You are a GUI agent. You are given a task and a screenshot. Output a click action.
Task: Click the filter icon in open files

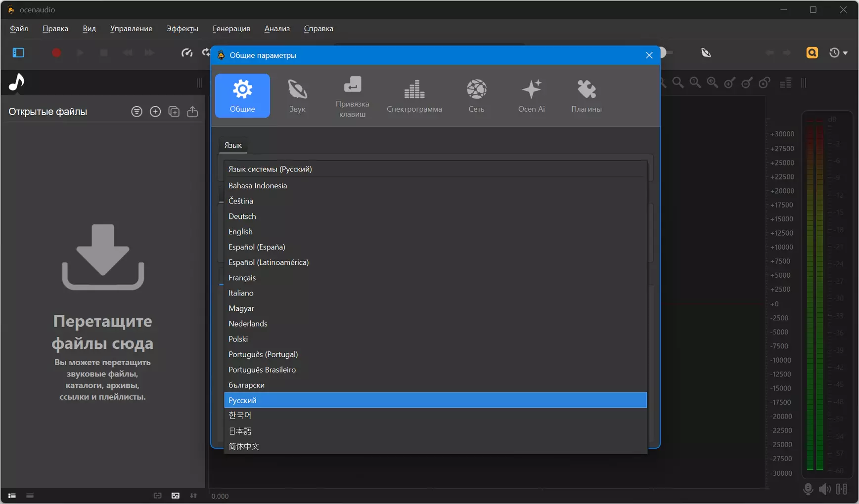point(137,112)
